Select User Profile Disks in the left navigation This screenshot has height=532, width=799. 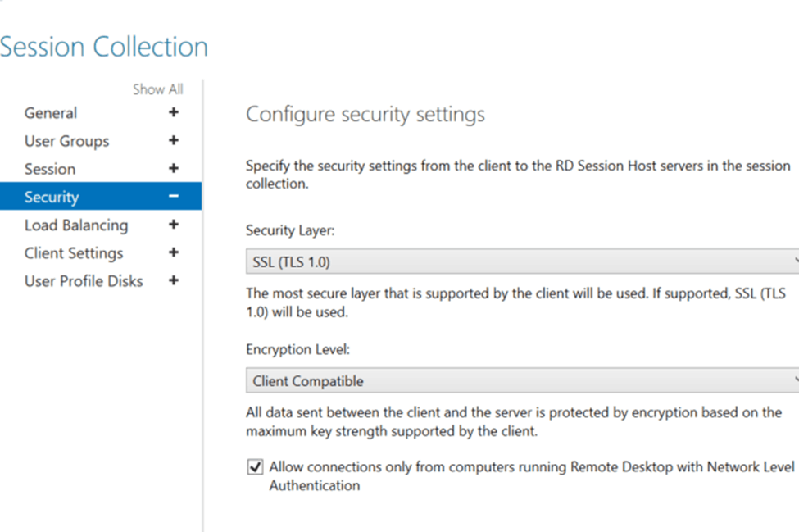click(84, 280)
